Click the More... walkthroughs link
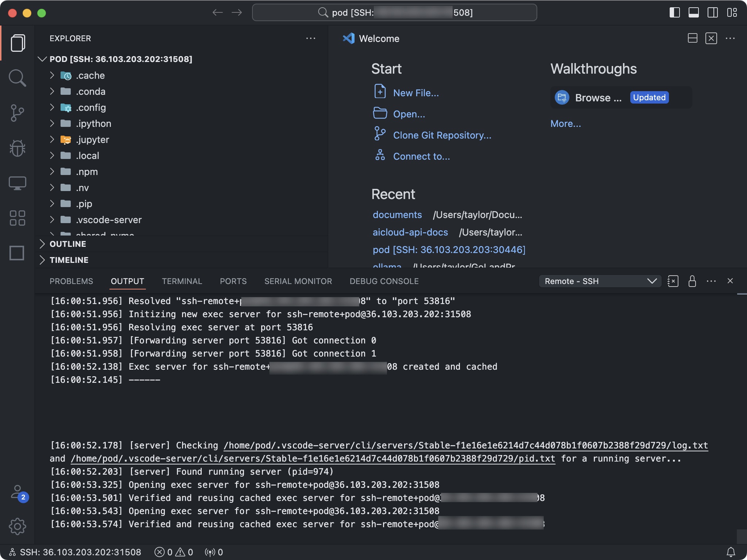747x560 pixels. 565,124
